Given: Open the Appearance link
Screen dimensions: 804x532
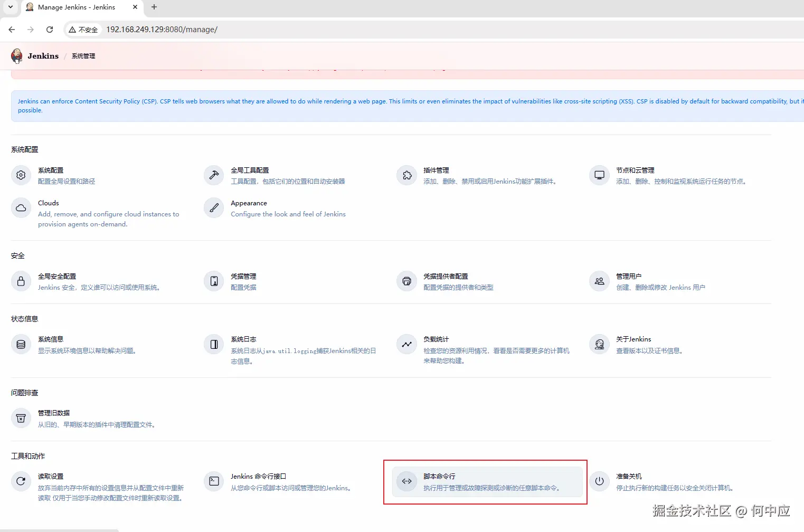Looking at the screenshot, I should click(249, 203).
